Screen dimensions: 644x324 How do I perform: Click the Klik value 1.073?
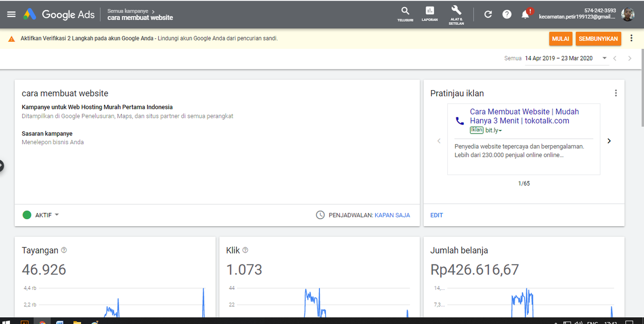pos(244,270)
